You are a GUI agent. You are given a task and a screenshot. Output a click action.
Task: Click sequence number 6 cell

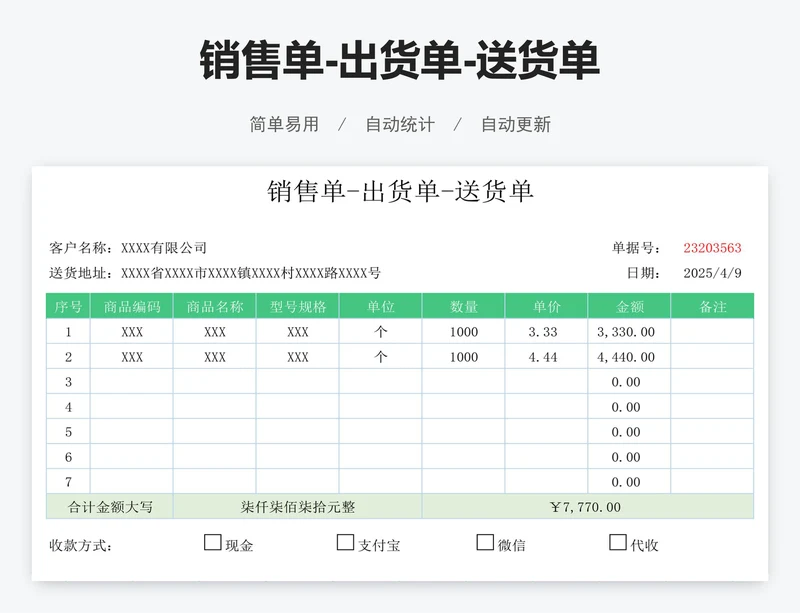(68, 457)
